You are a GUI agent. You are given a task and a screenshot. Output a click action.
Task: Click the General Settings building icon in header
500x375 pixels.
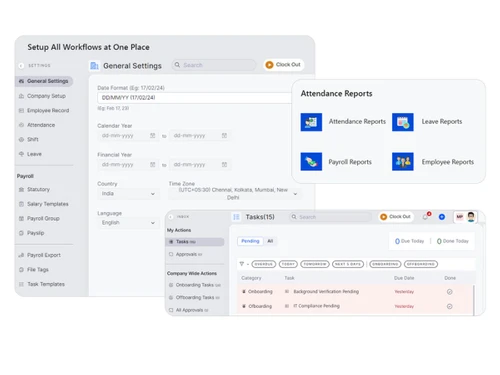point(94,66)
